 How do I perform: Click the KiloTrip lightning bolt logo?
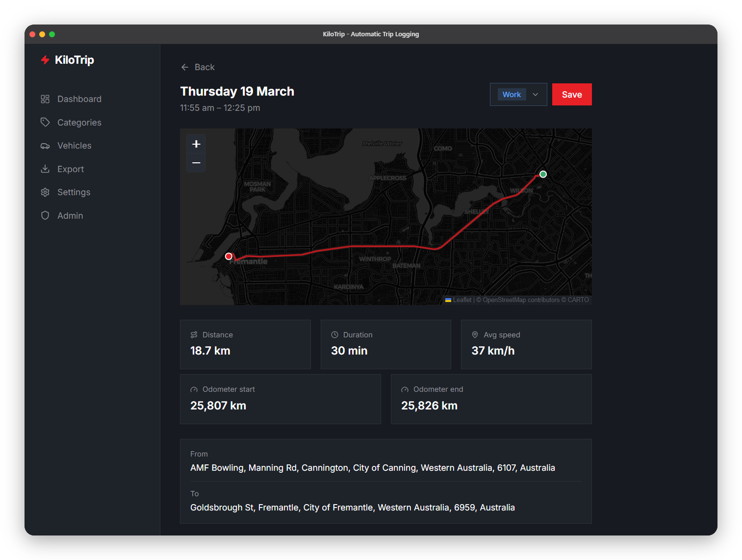coord(45,60)
